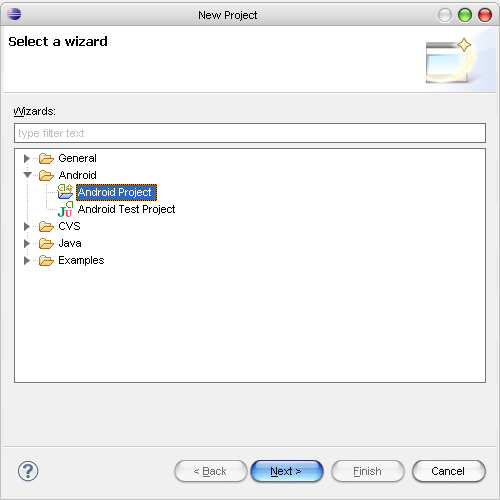Image resolution: width=500 pixels, height=500 pixels.
Task: Click the Eclipse icon in the title bar
Action: click(14, 14)
